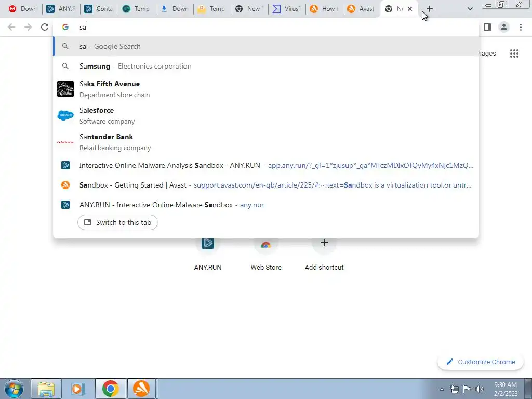The image size is (532, 399).
Task: Choose the Saks Fifth Avenue suggestion
Action: (x=266, y=89)
